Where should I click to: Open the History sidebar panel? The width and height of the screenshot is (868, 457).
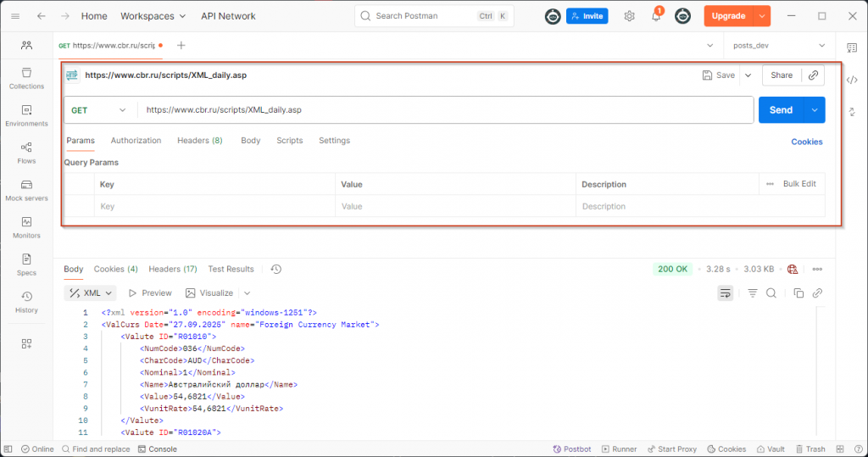tap(26, 302)
